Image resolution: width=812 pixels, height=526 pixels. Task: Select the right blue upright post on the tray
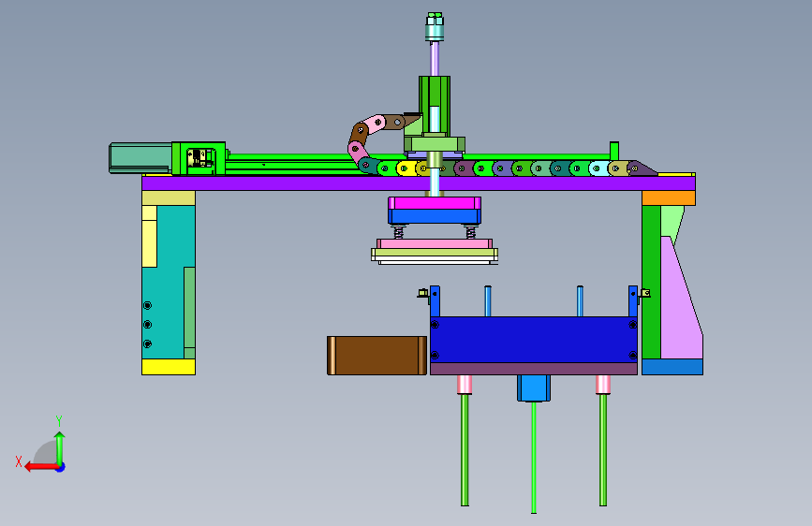click(x=633, y=301)
